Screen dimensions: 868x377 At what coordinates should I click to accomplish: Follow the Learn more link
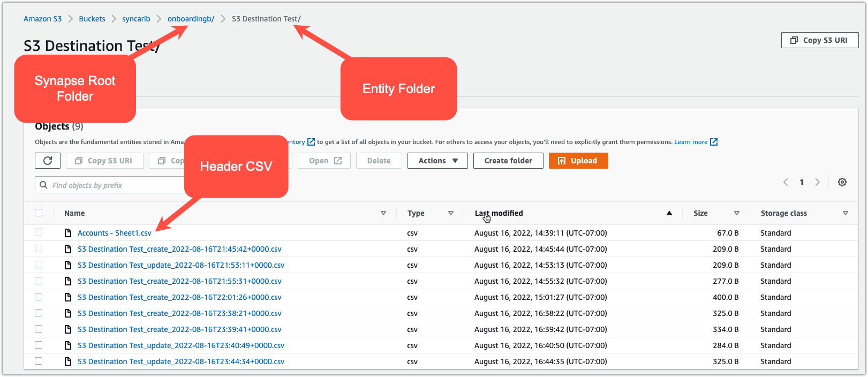(691, 142)
